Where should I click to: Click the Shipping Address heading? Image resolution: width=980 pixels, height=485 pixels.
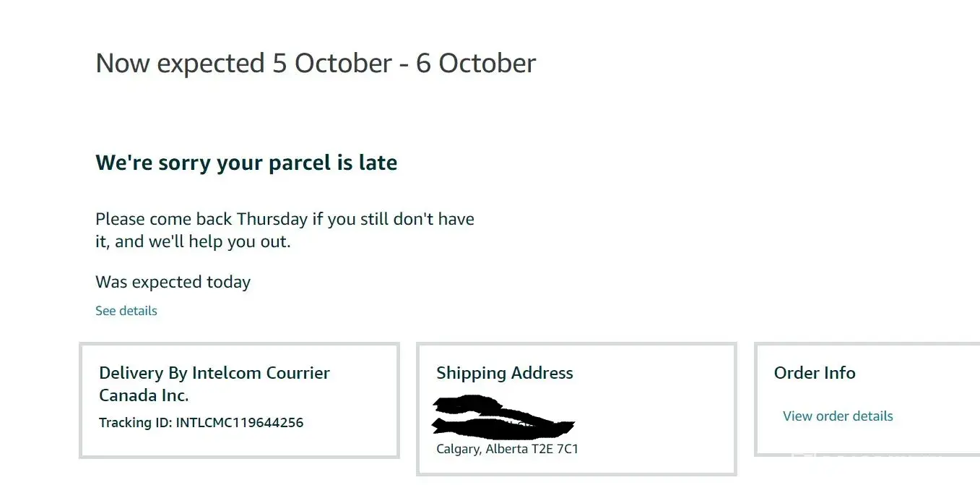[505, 374]
